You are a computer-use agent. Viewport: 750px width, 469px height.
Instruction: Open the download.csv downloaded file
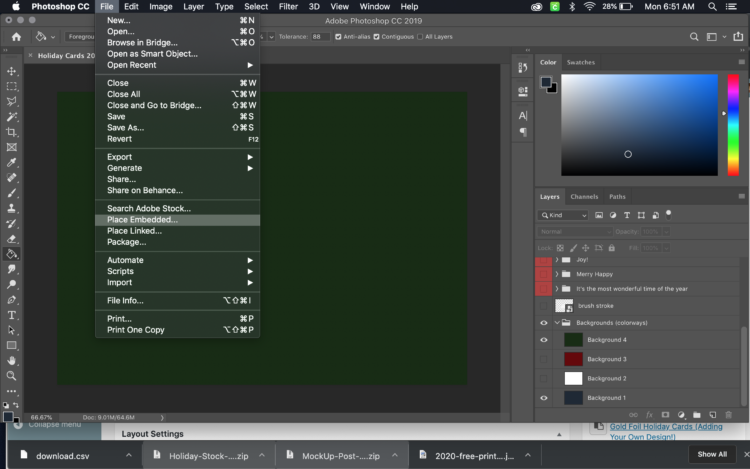pyautogui.click(x=63, y=456)
